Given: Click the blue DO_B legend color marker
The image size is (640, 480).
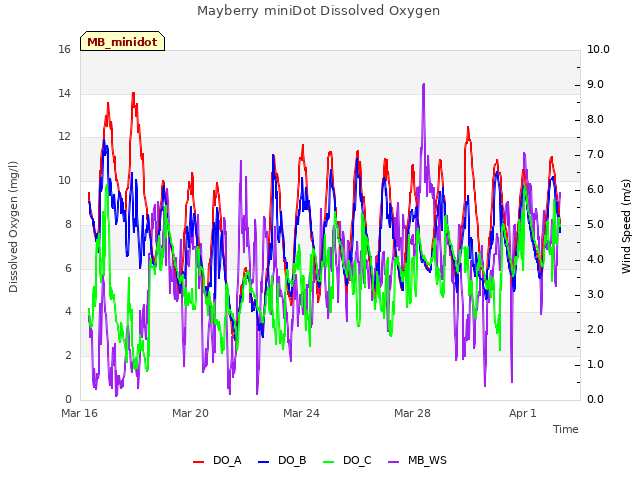Looking at the screenshot, I should 264,462.
